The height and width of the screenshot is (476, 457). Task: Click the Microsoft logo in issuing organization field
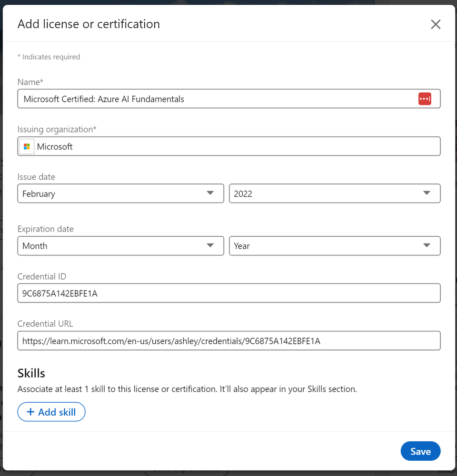tap(27, 146)
